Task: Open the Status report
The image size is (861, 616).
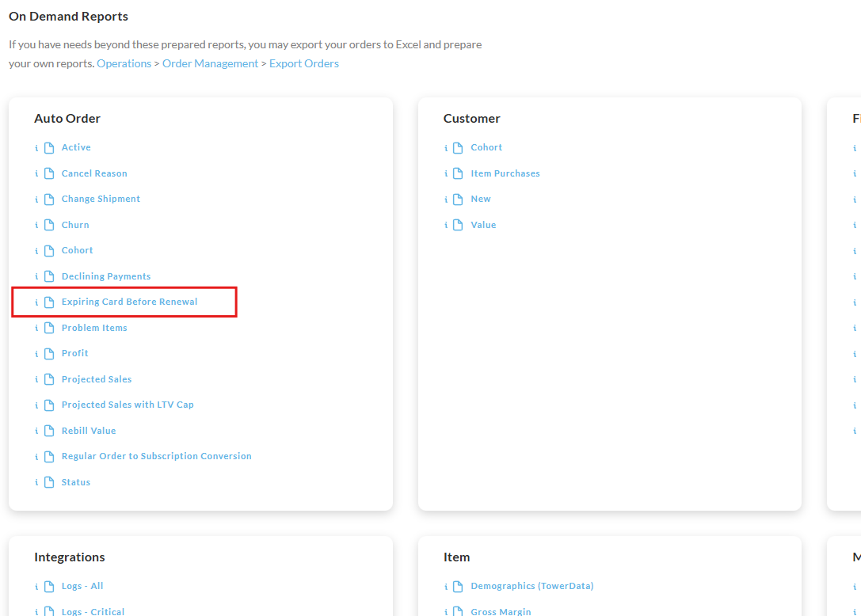Action: [x=76, y=482]
